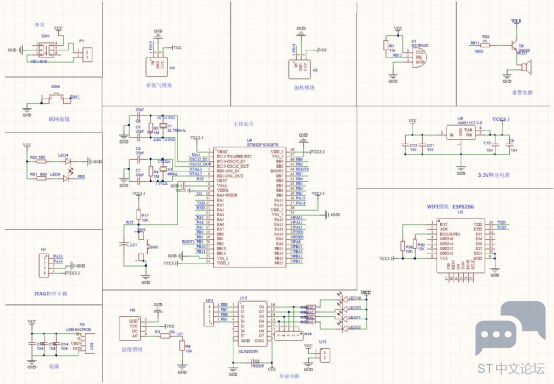Click the R20 resistor in the alarm circuit
554x384 pixels.
[486, 44]
